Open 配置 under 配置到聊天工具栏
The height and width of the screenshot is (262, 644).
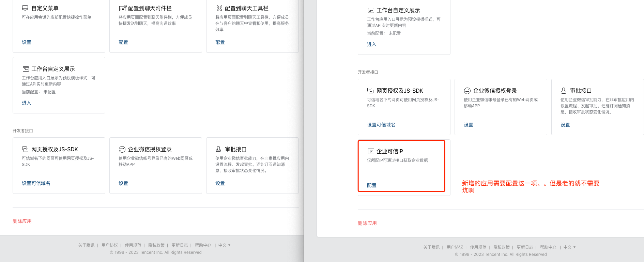pos(220,42)
